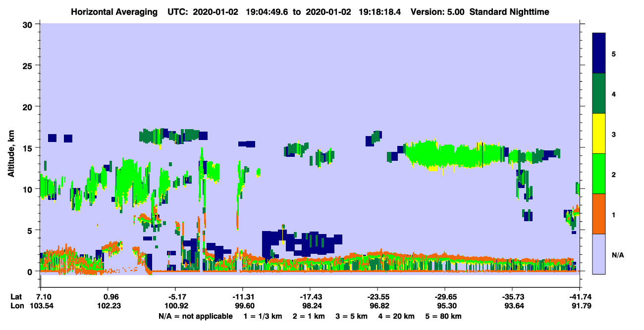Image resolution: width=644 pixels, height=330 pixels.
Task: Click the 'Lat' row label
Action: pos(16,297)
